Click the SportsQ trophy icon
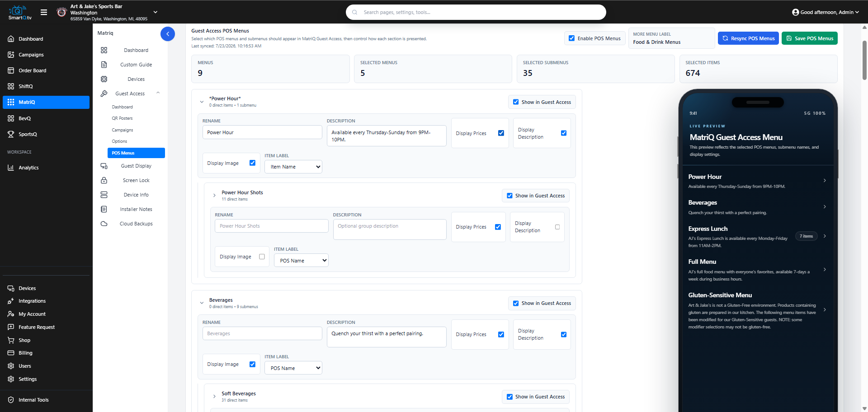The height and width of the screenshot is (412, 868). coord(11,134)
